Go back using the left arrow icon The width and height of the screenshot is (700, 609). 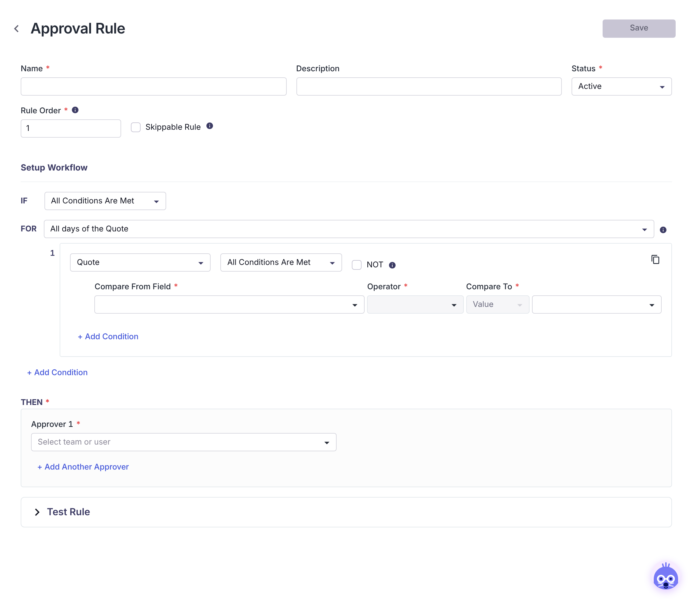coord(16,29)
